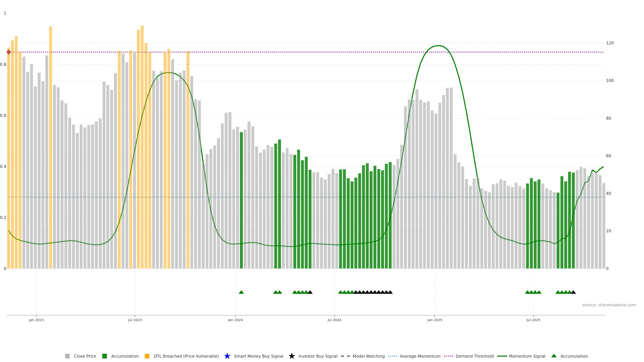Click the Jul 2024 x-axis label
This screenshot has width=644, height=362.
(334, 320)
